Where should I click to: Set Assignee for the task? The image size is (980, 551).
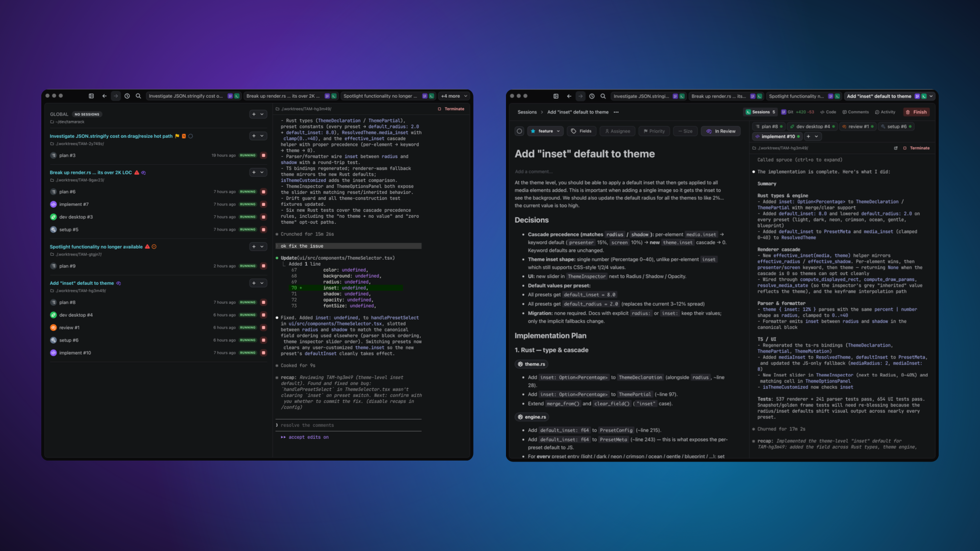(617, 131)
